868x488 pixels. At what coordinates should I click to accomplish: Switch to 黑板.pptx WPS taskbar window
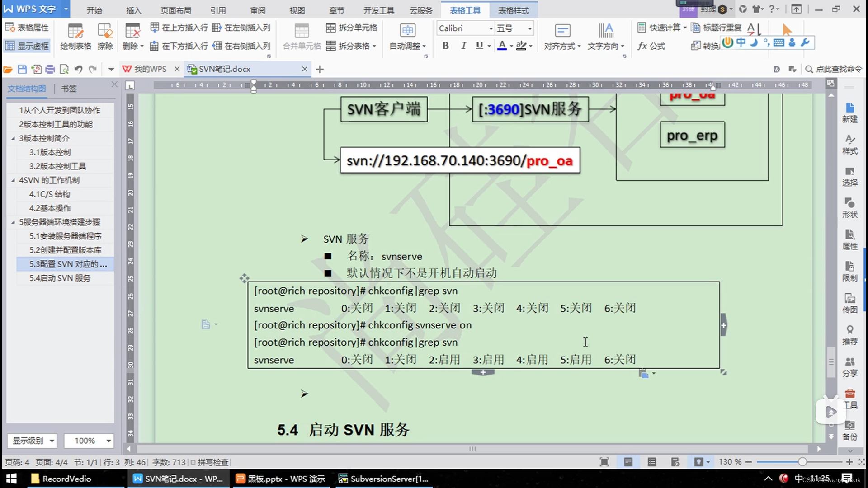tap(281, 479)
